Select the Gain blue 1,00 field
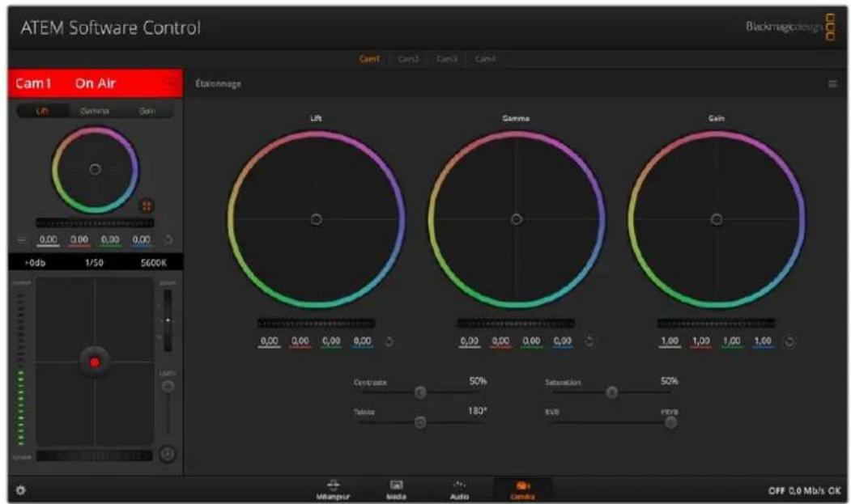The image size is (851, 504). click(x=763, y=341)
